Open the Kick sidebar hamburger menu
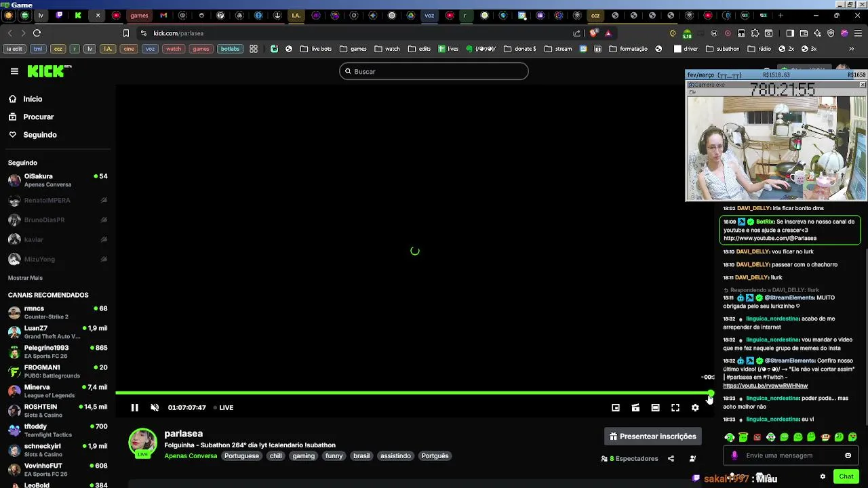868x488 pixels. (x=14, y=71)
